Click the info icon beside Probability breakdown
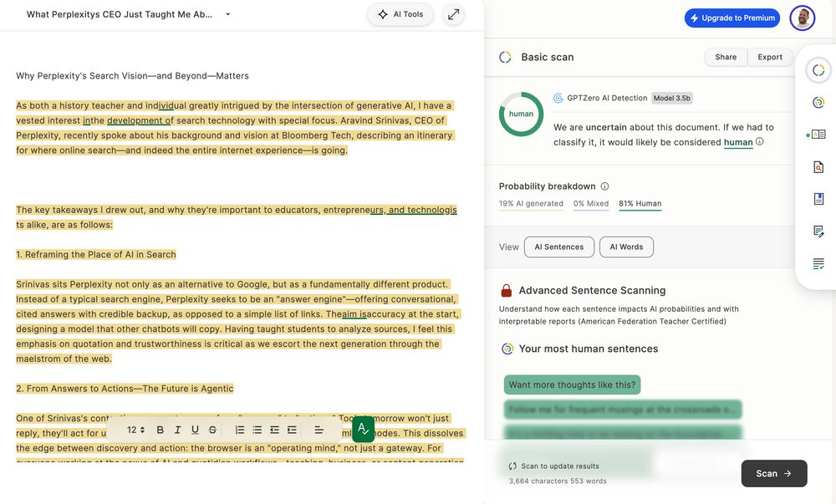 click(604, 186)
